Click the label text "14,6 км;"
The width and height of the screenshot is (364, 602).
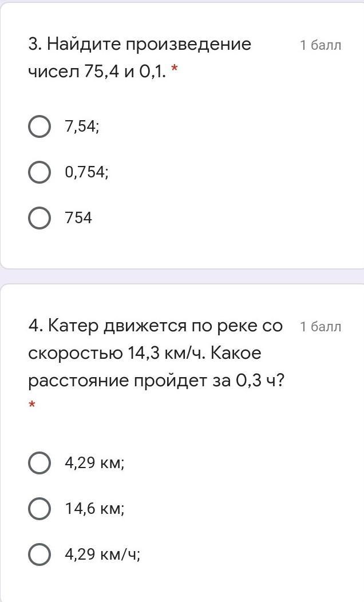click(x=94, y=508)
